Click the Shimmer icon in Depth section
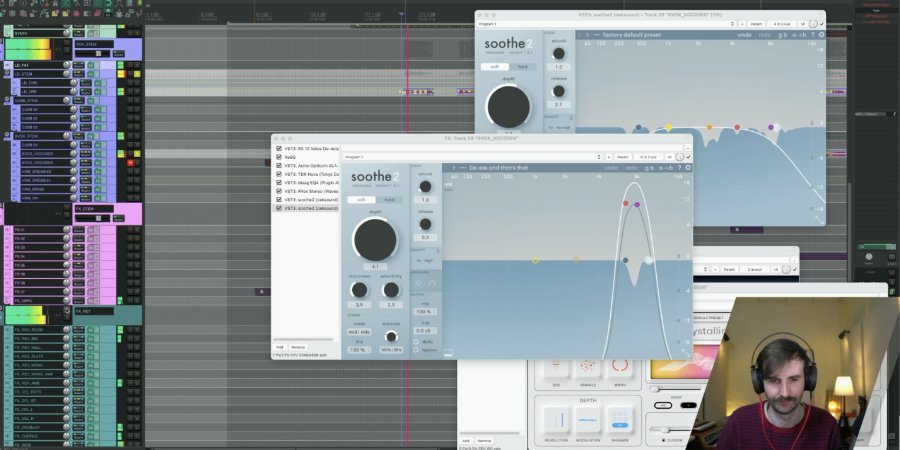Viewport: 900px width, 450px height. [620, 419]
